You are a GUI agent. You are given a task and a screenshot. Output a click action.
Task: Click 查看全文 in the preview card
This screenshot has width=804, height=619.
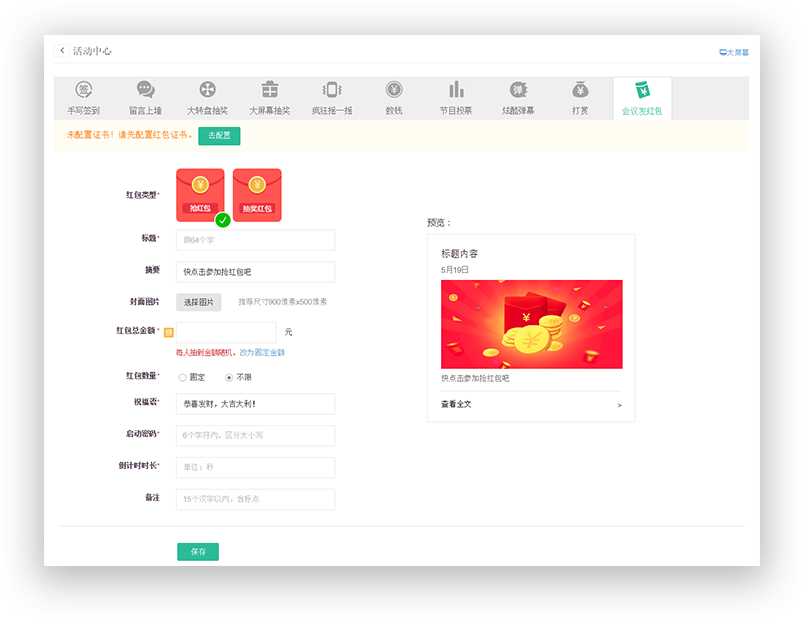click(x=456, y=404)
